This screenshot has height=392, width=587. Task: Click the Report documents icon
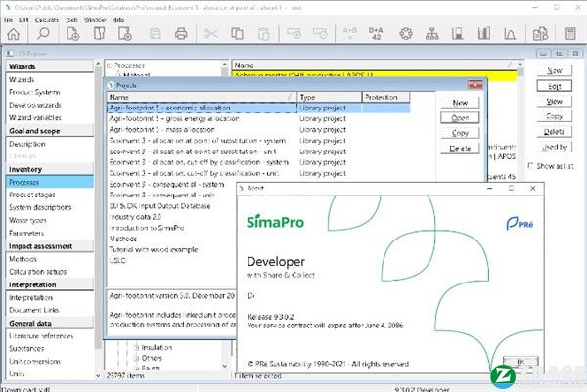(x=540, y=34)
